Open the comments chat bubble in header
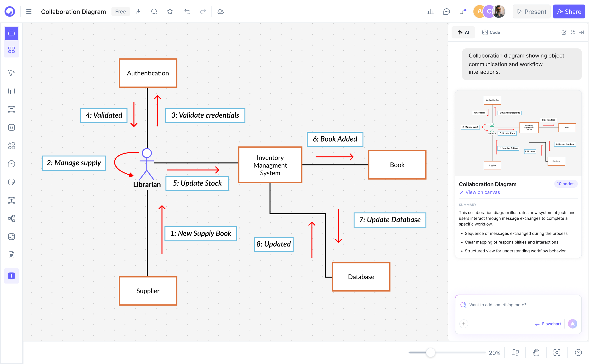The width and height of the screenshot is (589, 364). point(447,11)
